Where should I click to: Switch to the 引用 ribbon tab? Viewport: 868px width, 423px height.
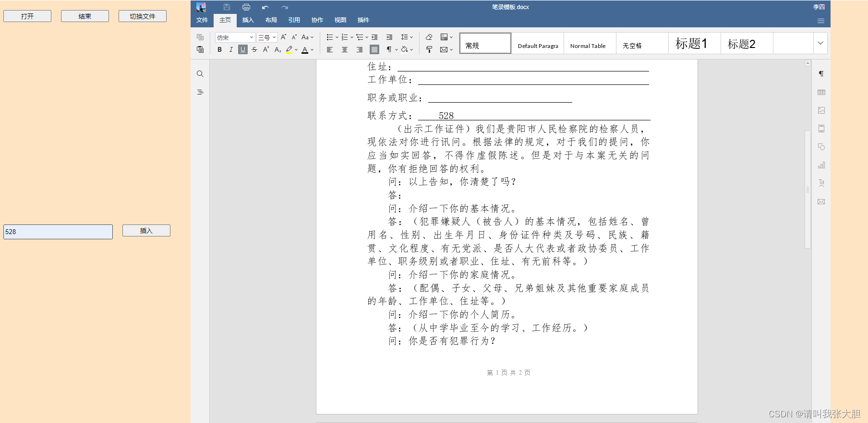294,20
